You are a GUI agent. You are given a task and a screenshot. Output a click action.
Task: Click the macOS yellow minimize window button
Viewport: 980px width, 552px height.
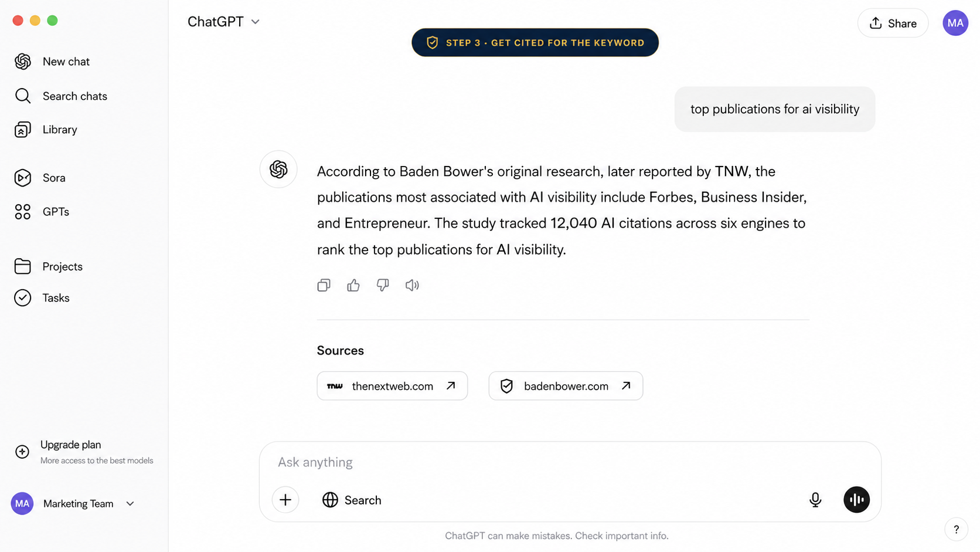tap(35, 21)
